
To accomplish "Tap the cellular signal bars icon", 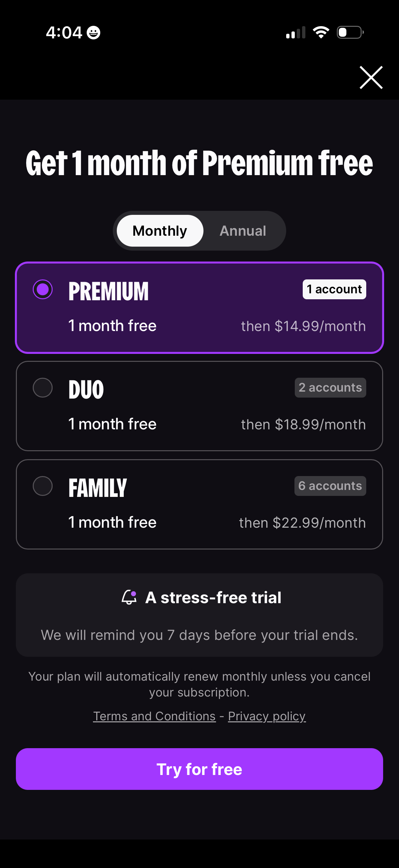I will click(296, 32).
